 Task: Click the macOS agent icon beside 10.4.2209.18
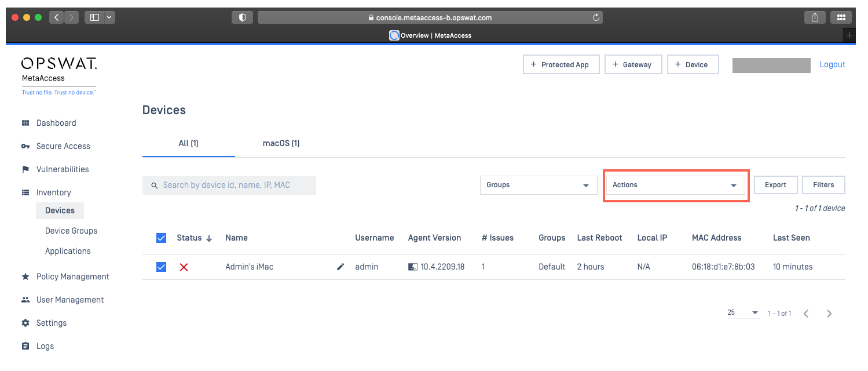click(413, 267)
